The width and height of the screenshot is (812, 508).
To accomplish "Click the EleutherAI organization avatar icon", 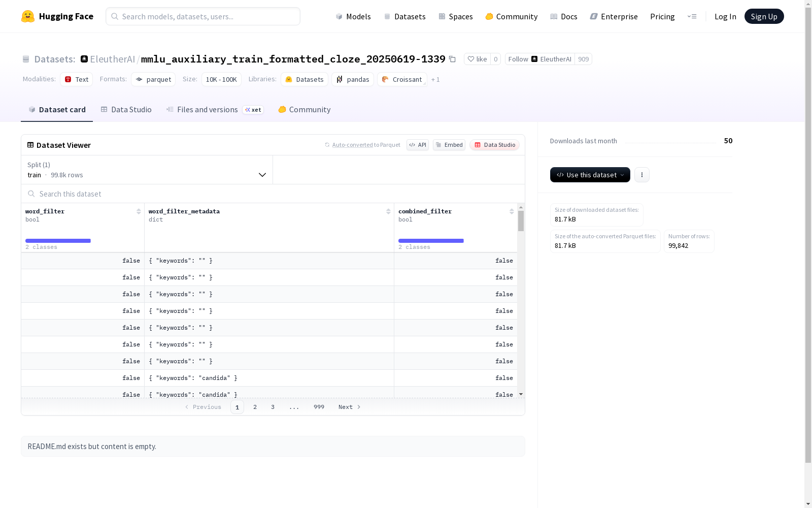I will [x=84, y=59].
